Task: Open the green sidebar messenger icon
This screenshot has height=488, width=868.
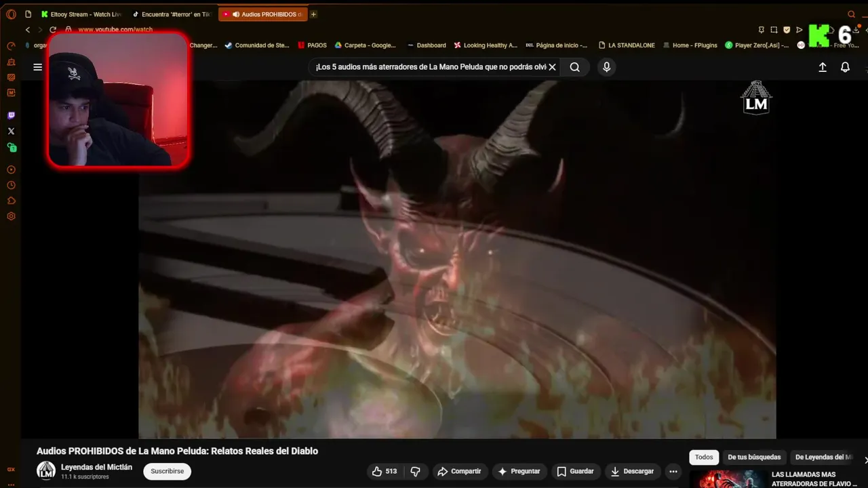Action: click(x=11, y=147)
